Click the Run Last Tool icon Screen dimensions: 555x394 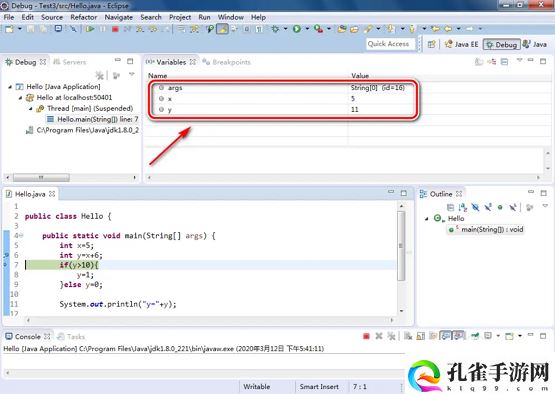pyautogui.click(x=318, y=29)
